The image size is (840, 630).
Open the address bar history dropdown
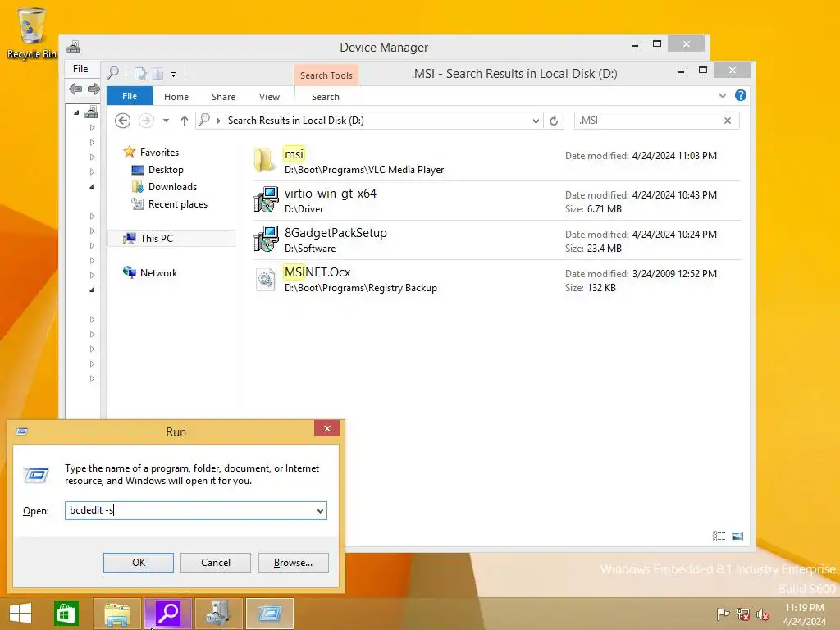(x=536, y=121)
